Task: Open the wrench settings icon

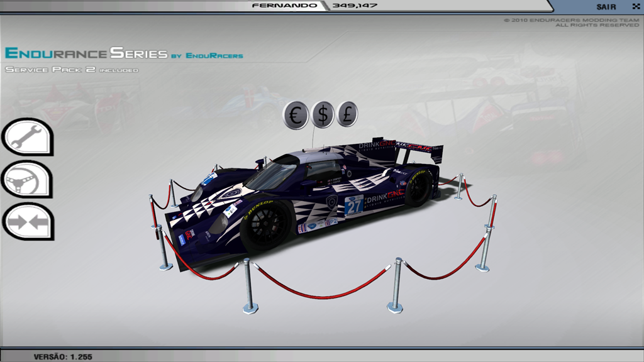Action: pyautogui.click(x=28, y=137)
